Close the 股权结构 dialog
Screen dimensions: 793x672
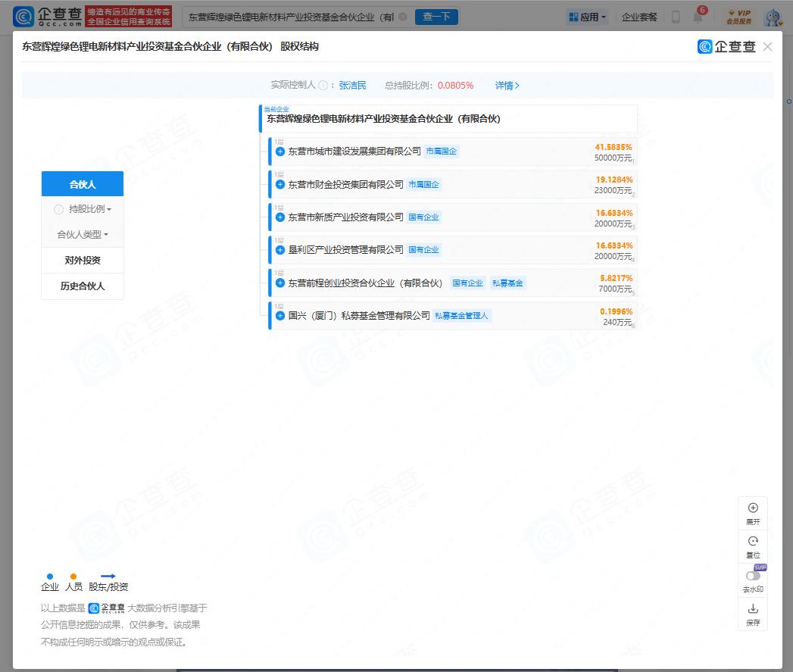click(767, 47)
